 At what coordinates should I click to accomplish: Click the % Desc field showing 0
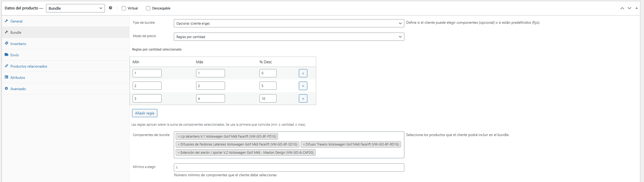click(268, 73)
